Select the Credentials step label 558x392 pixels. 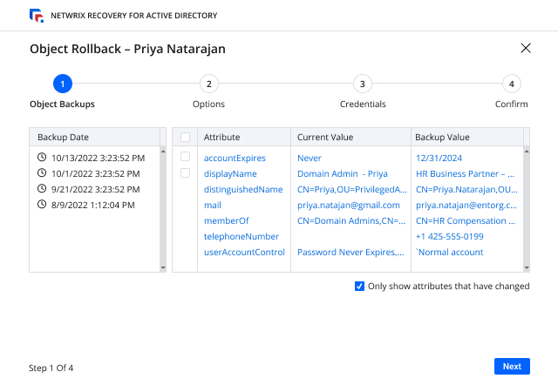pyautogui.click(x=363, y=104)
